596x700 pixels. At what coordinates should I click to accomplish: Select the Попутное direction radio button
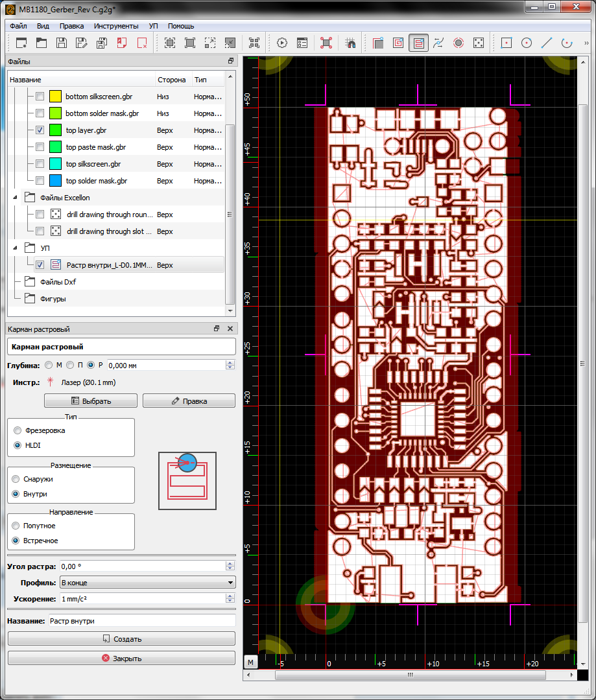[16, 526]
